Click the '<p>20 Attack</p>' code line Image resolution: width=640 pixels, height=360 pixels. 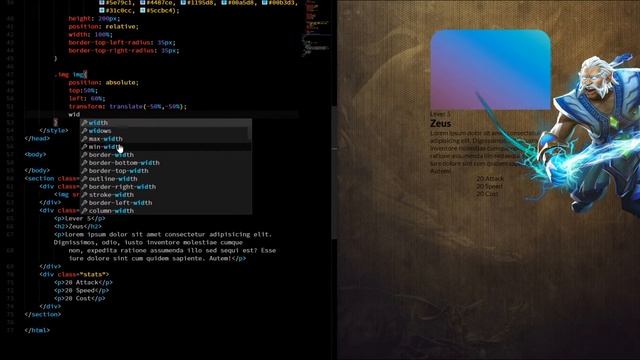tap(83, 282)
